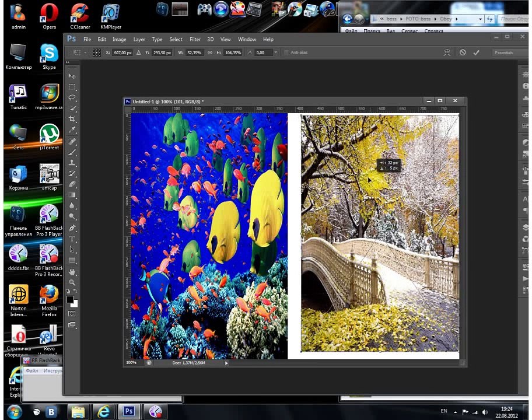The width and height of the screenshot is (532, 420).
Task: Open the Essentials workspace dropdown
Action: pos(510,53)
